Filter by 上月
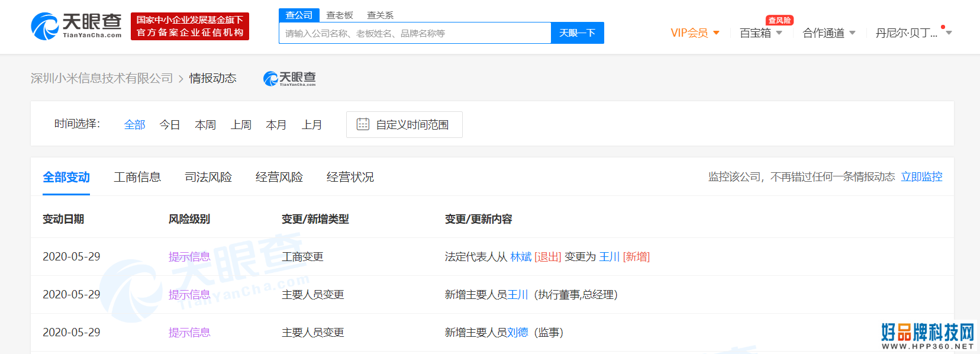The width and height of the screenshot is (980, 354). coord(312,125)
